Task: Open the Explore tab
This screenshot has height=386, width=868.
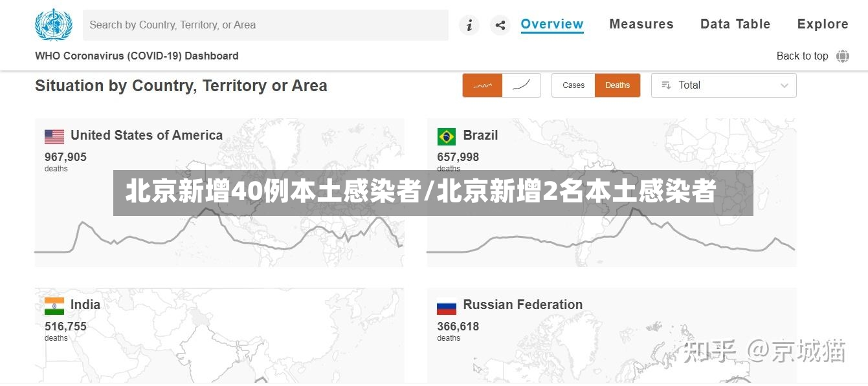Action: 823,25
